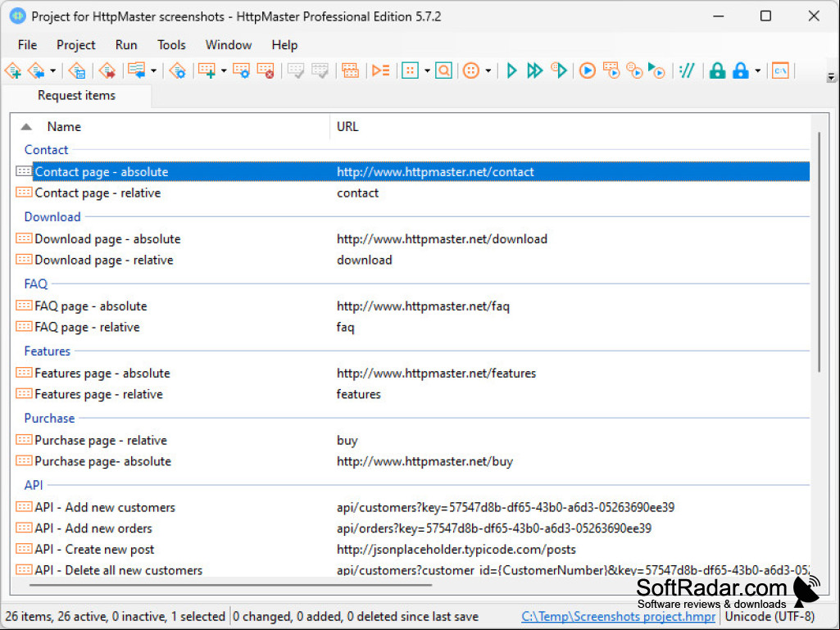Image resolution: width=840 pixels, height=630 pixels.
Task: Click the vertical scrollbar of the request list
Action: (x=820, y=252)
